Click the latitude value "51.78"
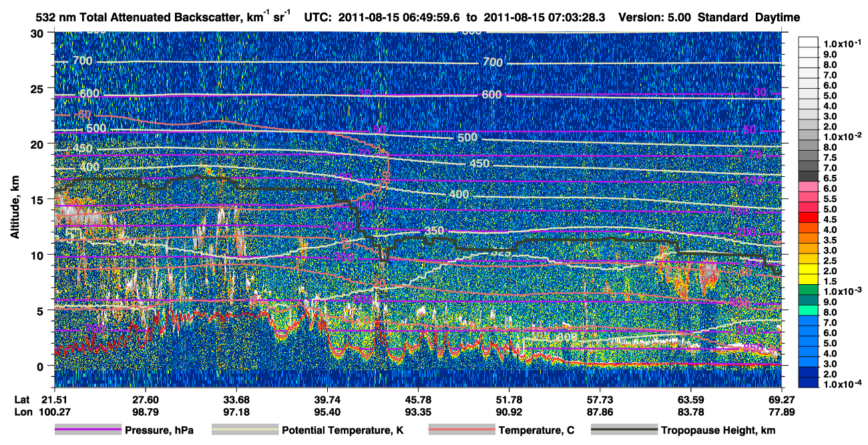The height and width of the screenshot is (445, 868). [509, 400]
